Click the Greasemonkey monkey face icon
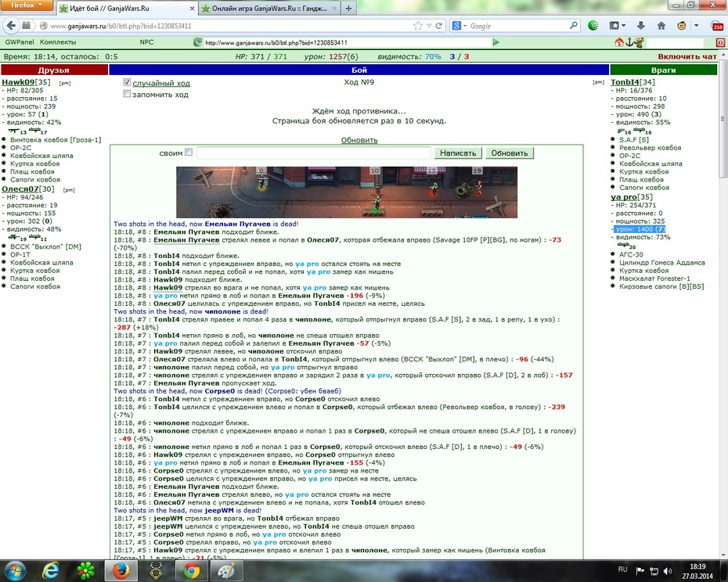The image size is (728, 582). click(682, 26)
